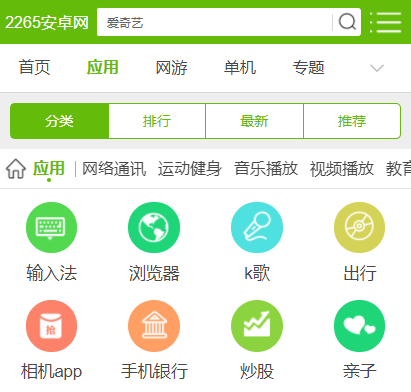Click the search magnifier icon

tap(347, 22)
